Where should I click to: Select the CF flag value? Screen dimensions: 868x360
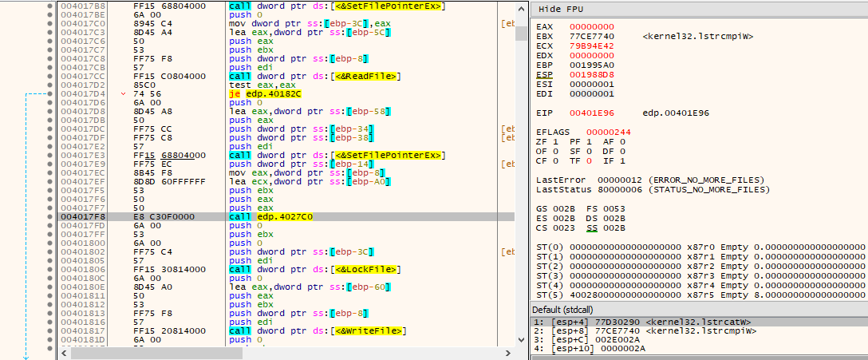555,160
